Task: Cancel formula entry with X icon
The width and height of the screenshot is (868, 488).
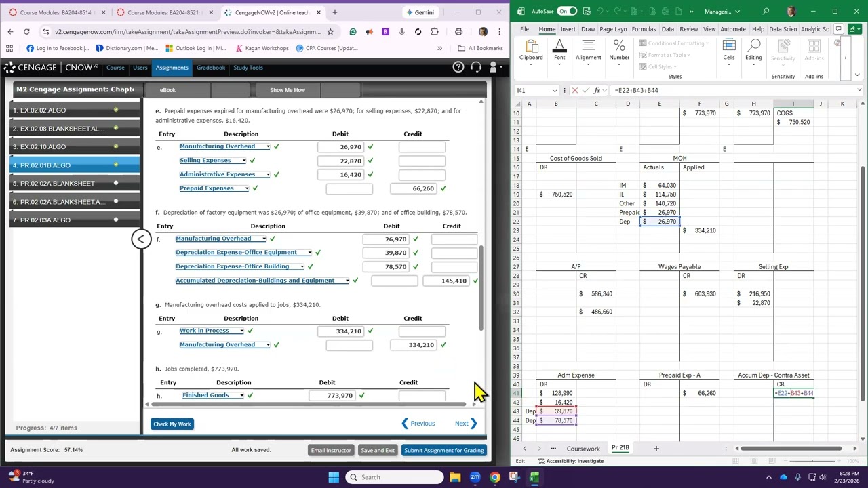Action: [x=575, y=90]
